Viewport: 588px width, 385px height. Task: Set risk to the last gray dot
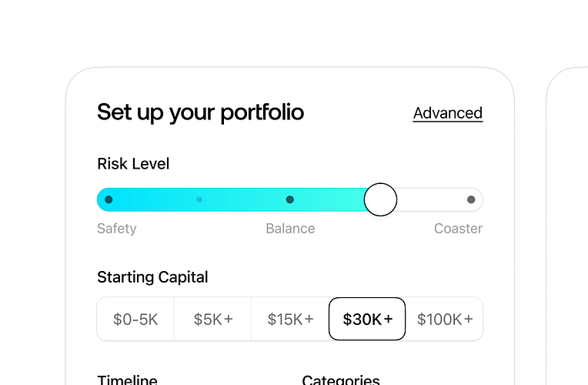[471, 199]
